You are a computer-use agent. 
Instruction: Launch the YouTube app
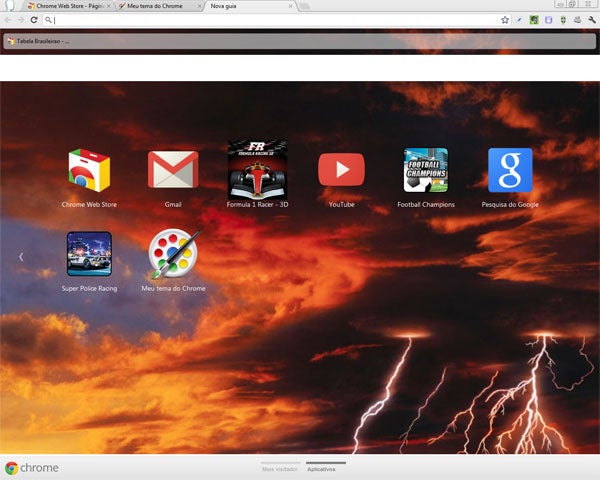tap(341, 170)
